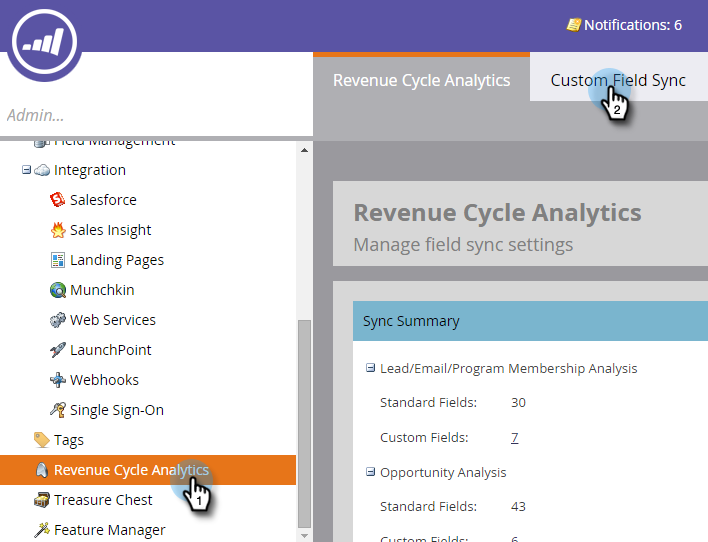Click the Web Services gears icon
This screenshot has width=708, height=542.
(58, 320)
